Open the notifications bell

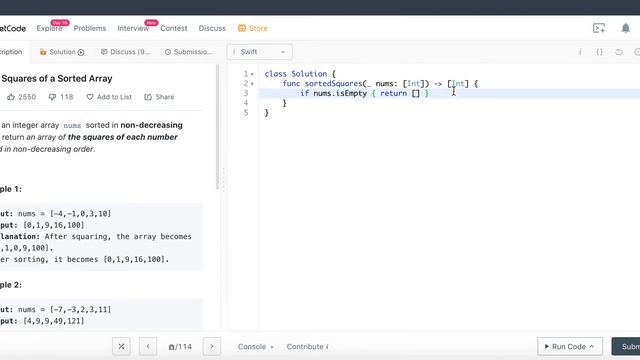click(x=625, y=28)
